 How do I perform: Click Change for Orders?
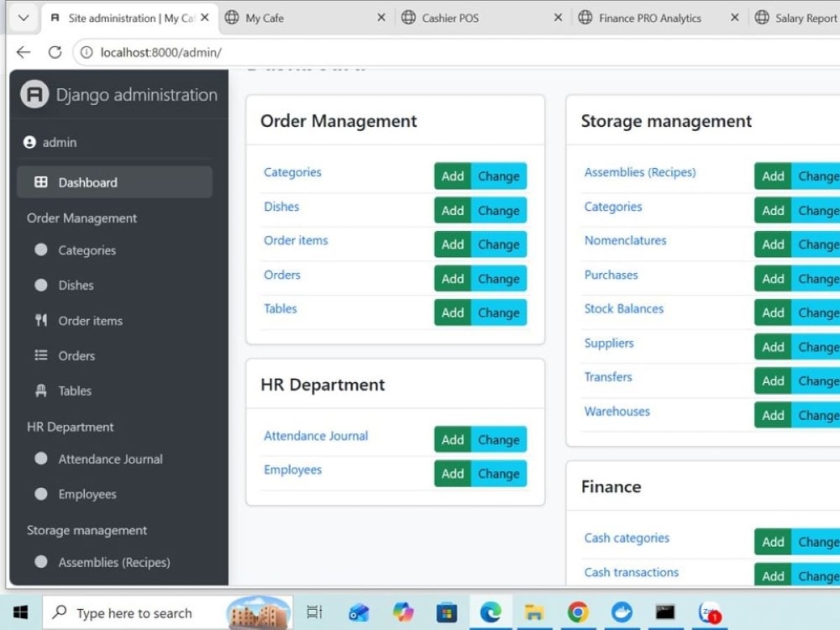499,279
